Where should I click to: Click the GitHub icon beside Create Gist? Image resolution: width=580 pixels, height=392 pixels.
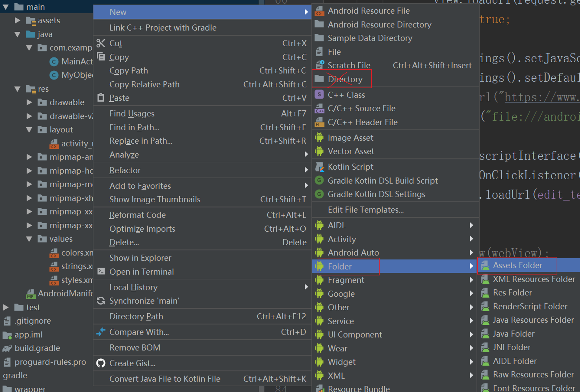[101, 363]
